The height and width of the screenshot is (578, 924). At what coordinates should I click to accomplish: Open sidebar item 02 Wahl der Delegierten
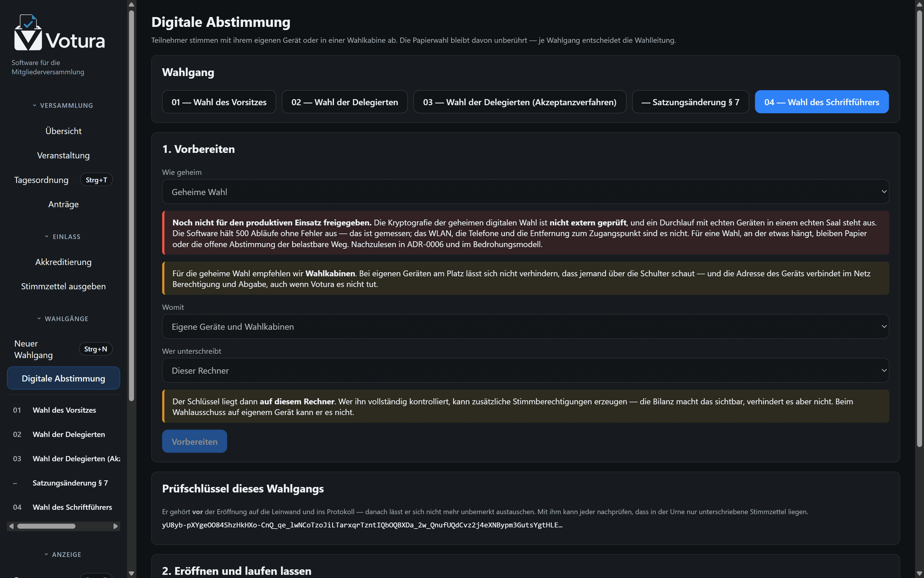tap(64, 434)
